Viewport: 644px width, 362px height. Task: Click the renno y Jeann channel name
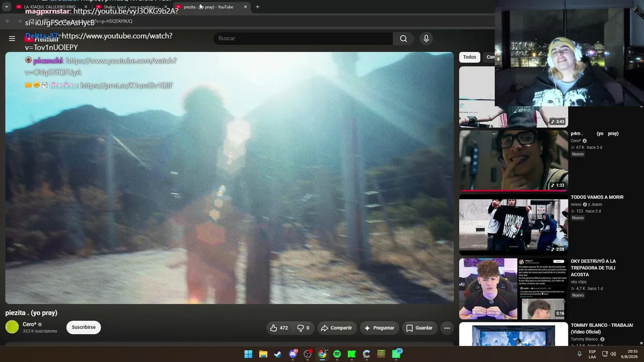[587, 205]
